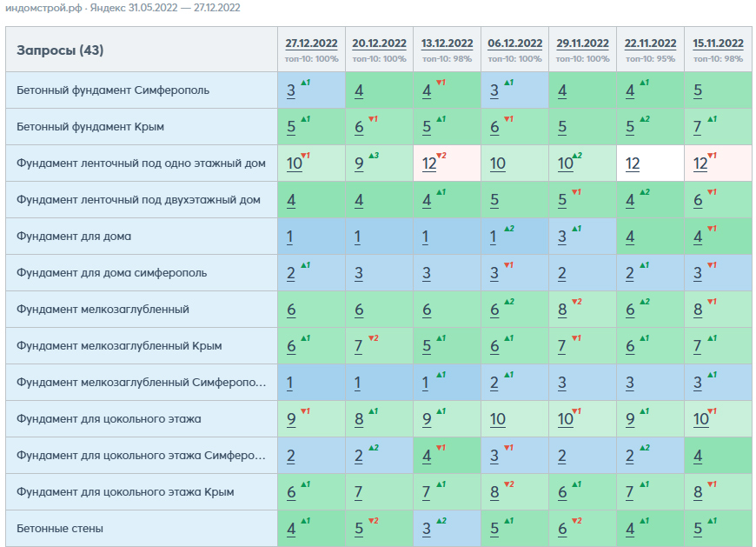The height and width of the screenshot is (547, 756).
Task: Select the Фундамент мелкозаглубленный Крым query
Action: pos(119,346)
